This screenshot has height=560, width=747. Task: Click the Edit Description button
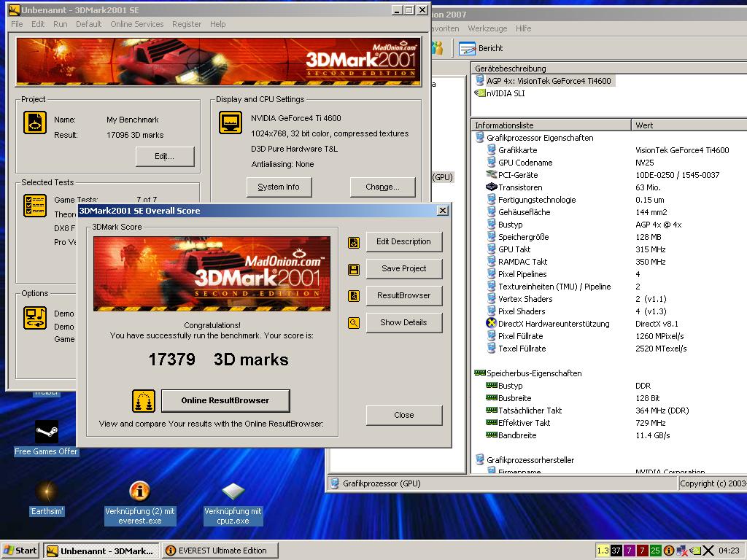pyautogui.click(x=404, y=241)
